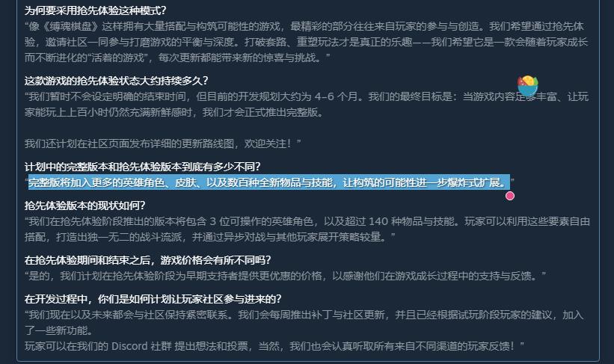Click the blue highlighted sentence about 完整版

tap(269, 182)
